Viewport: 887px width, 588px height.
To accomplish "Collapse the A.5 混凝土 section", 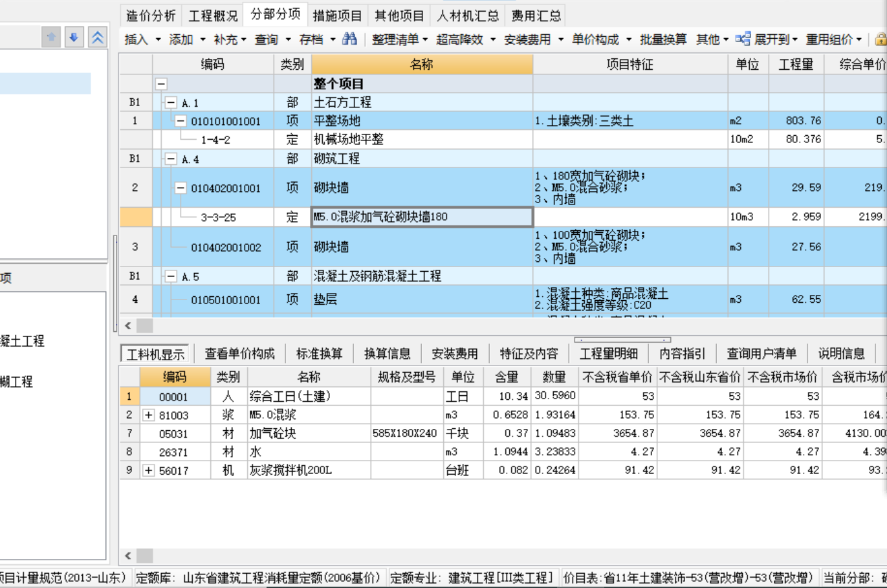I will 171,276.
